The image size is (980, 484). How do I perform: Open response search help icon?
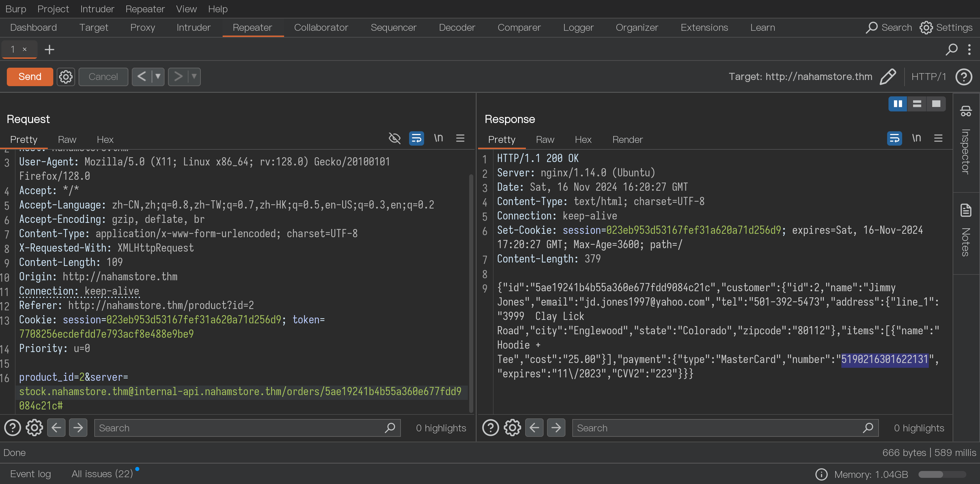point(490,428)
